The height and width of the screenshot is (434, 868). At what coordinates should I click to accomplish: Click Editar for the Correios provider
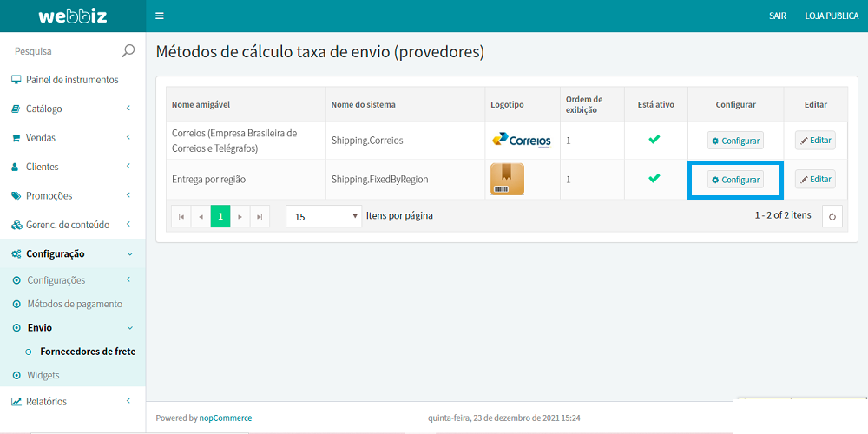point(815,140)
